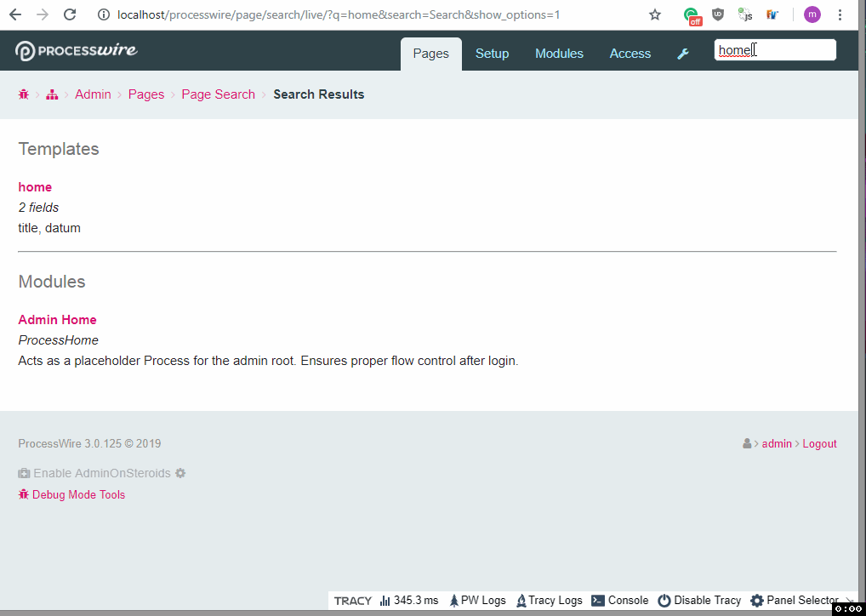Disable Tracy with the power icon
866x616 pixels.
(699, 600)
